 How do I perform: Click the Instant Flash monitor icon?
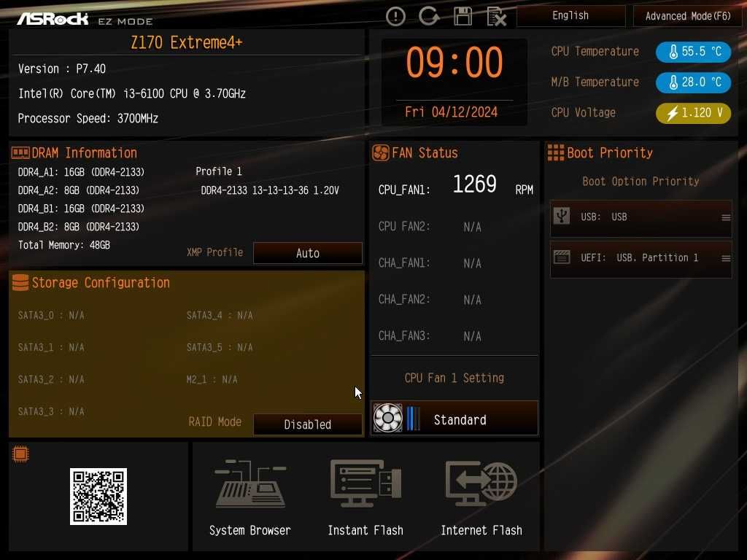pos(366,484)
